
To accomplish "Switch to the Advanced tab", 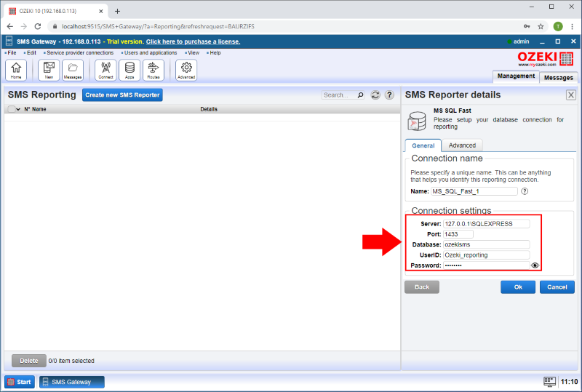I will click(x=462, y=145).
